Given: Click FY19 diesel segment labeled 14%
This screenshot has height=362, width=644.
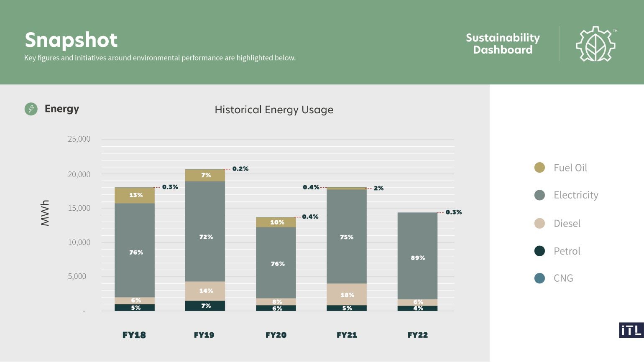Looking at the screenshot, I should point(205,291).
